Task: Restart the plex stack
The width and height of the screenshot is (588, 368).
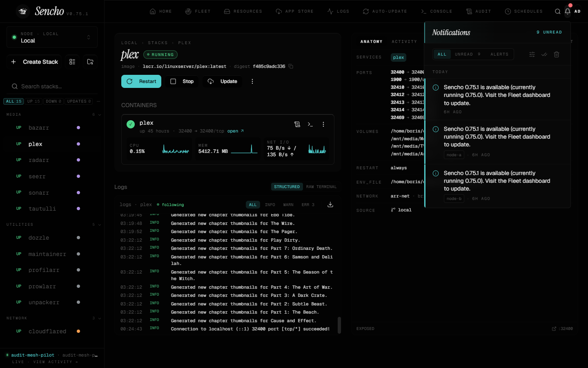Action: click(141, 81)
